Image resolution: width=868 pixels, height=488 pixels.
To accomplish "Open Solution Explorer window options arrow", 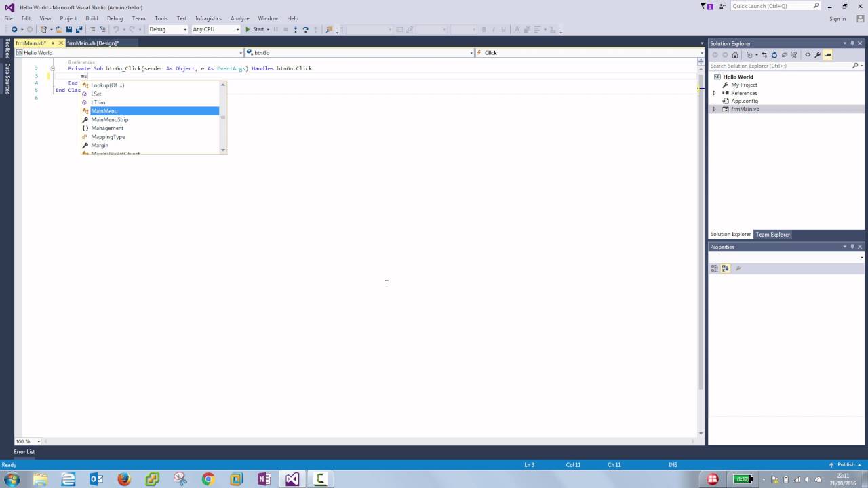I will point(844,43).
